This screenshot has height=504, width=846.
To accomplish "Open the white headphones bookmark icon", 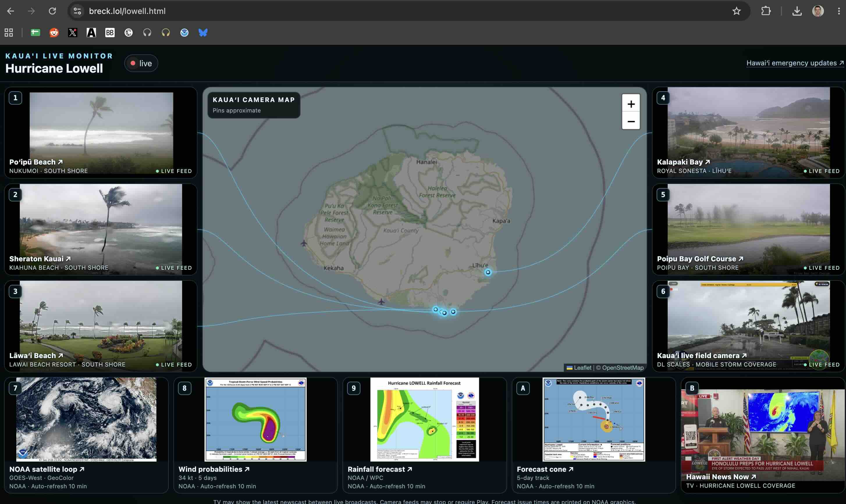I will [147, 33].
